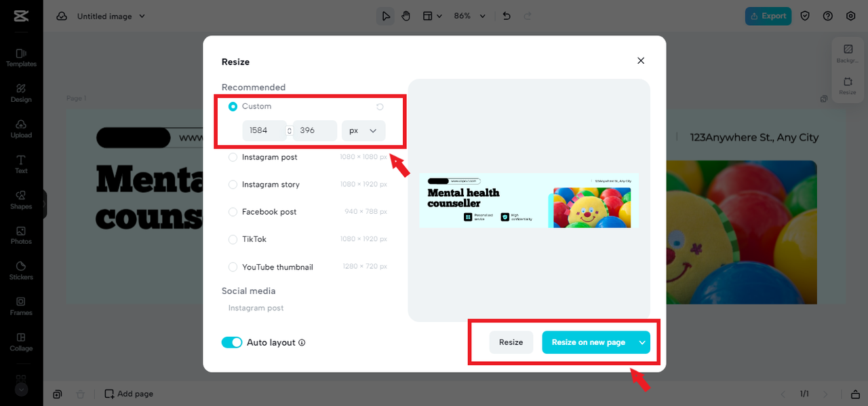This screenshot has height=406, width=868.
Task: Click the resized banner preview thumbnail
Action: (x=529, y=200)
